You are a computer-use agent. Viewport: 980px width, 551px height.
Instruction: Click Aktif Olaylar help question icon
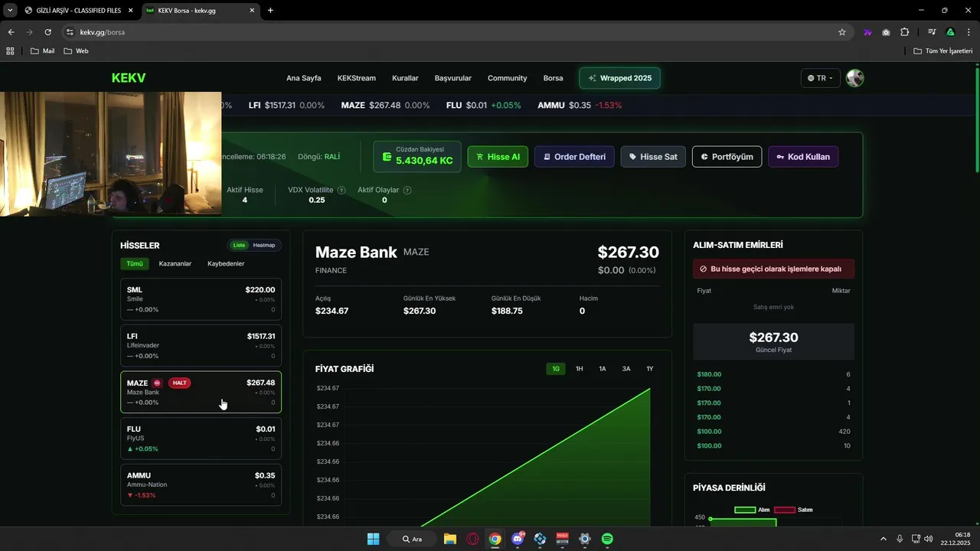[407, 190]
